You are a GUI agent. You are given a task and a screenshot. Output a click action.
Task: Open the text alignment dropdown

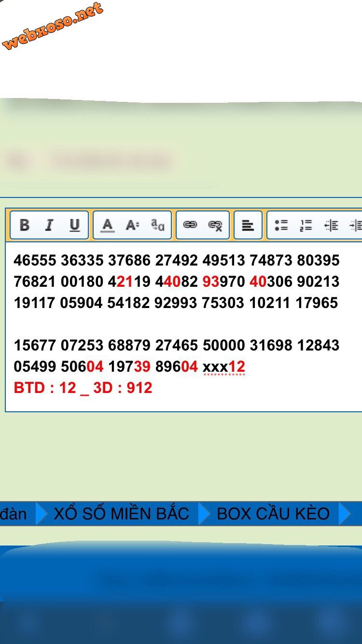(x=248, y=225)
